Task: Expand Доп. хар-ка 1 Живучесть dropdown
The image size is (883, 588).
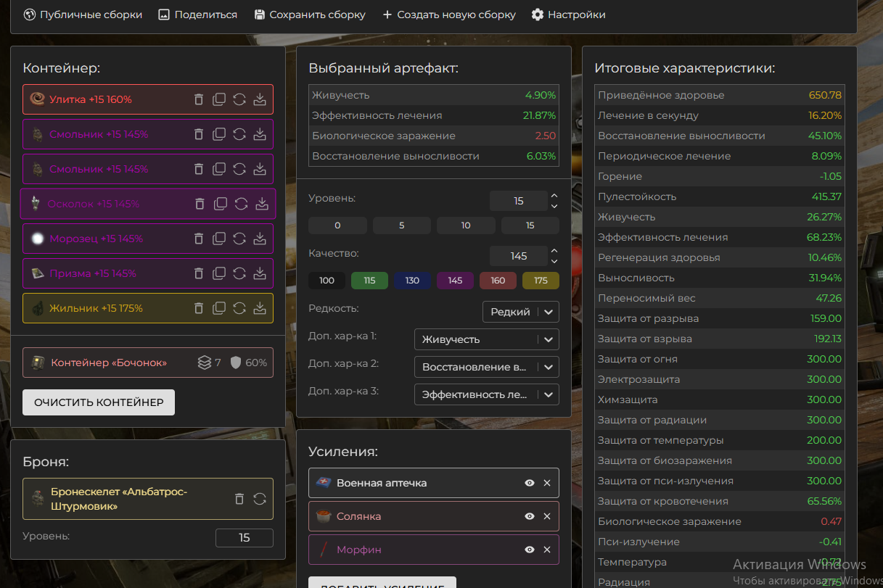Action: [486, 339]
